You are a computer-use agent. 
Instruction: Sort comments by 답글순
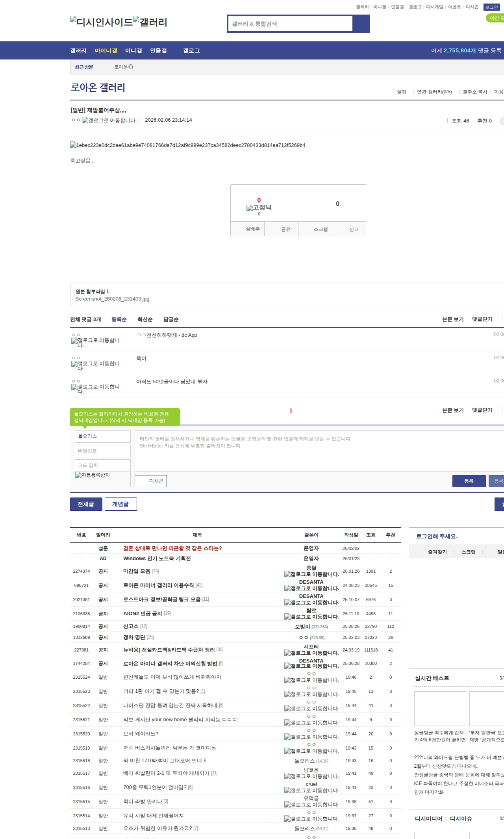coord(171,319)
